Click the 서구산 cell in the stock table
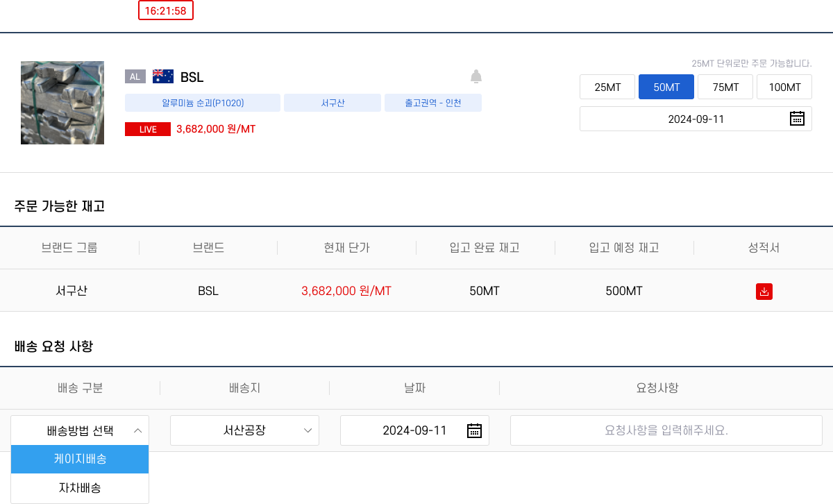This screenshot has width=833, height=504. click(x=71, y=291)
